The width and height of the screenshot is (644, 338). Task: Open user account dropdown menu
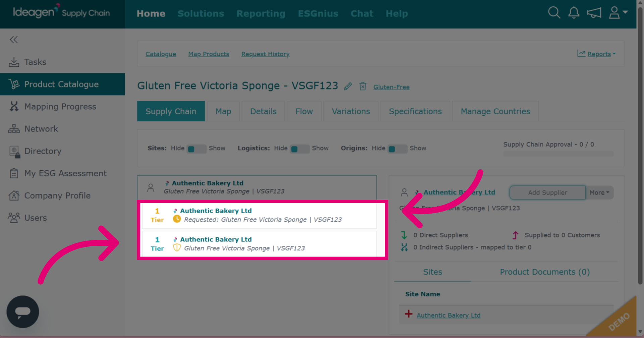point(618,13)
